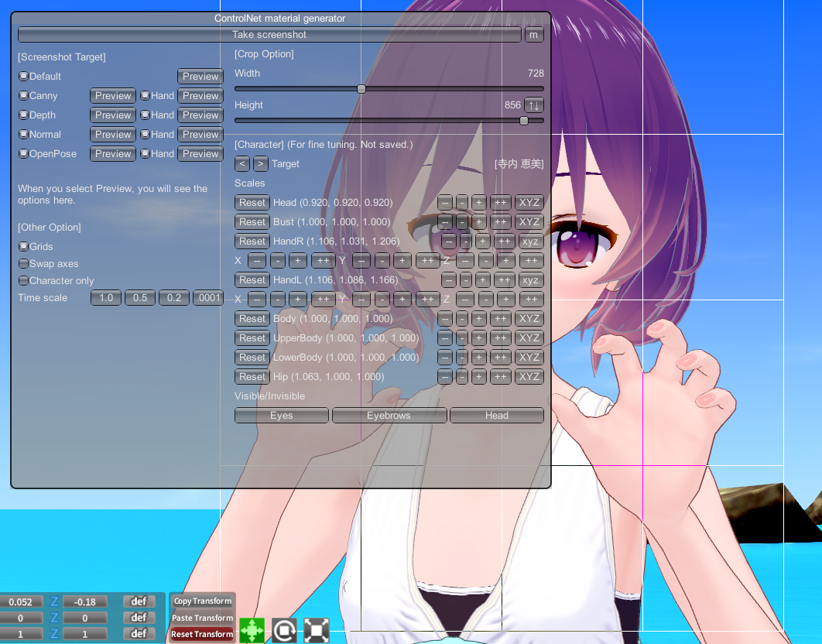
Task: Click Take screenshot button
Action: 269,35
